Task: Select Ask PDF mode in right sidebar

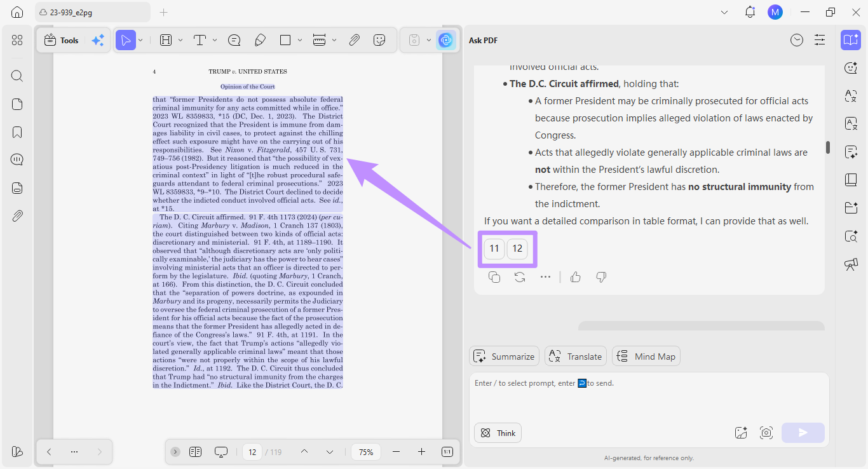Action: click(x=851, y=40)
